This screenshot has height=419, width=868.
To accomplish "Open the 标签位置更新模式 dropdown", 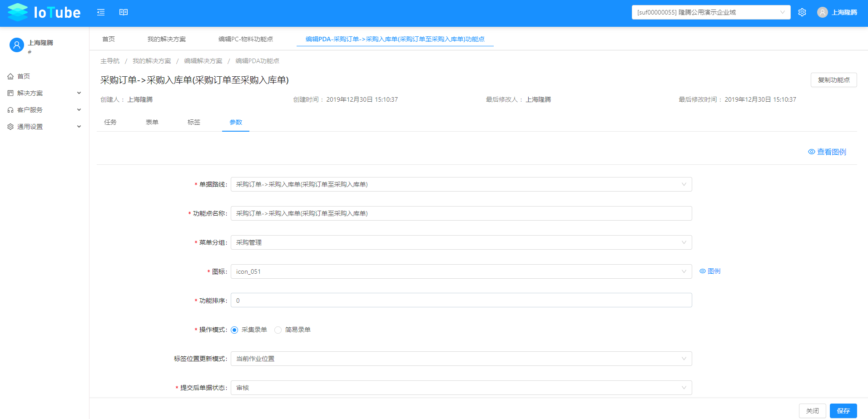I will pos(461,359).
